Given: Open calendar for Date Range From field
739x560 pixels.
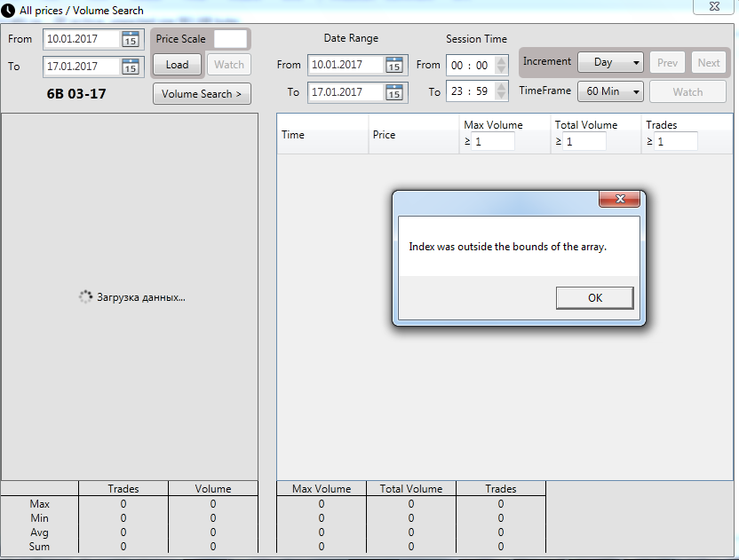Looking at the screenshot, I should pyautogui.click(x=395, y=65).
